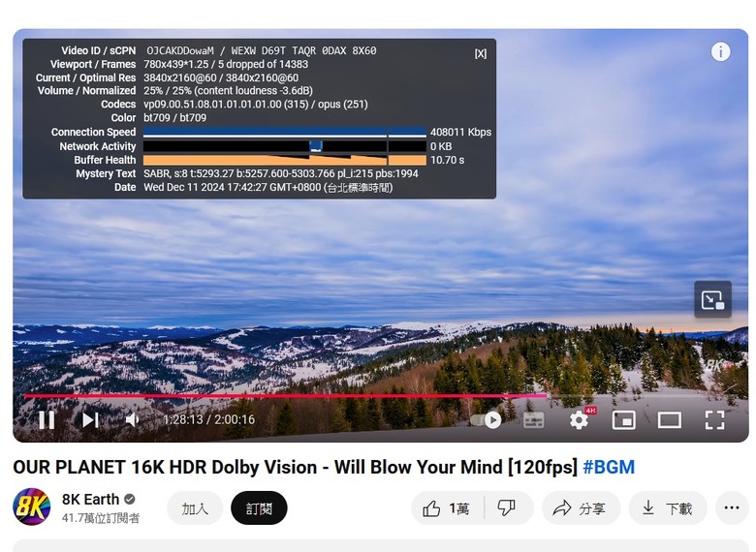
Task: Click the 下載 download button
Action: coord(668,508)
